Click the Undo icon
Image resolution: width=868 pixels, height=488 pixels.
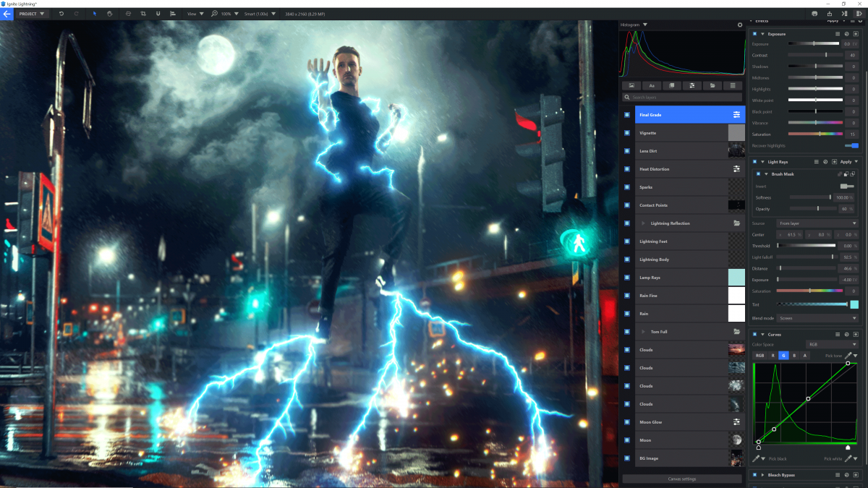(x=61, y=14)
